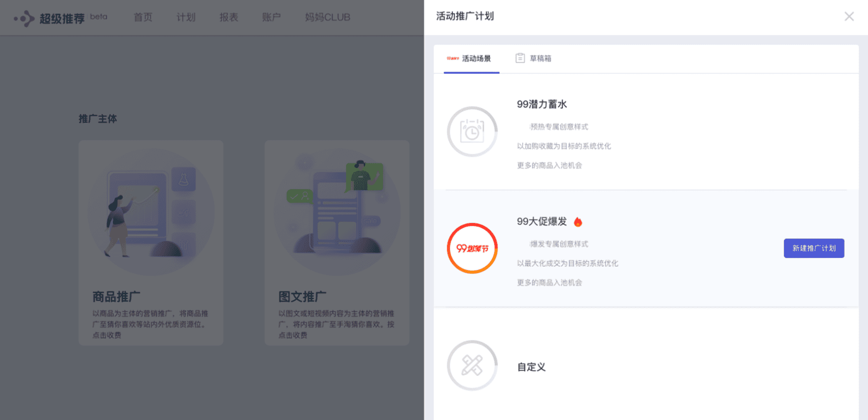Close the 活动推广计划 panel

click(849, 17)
